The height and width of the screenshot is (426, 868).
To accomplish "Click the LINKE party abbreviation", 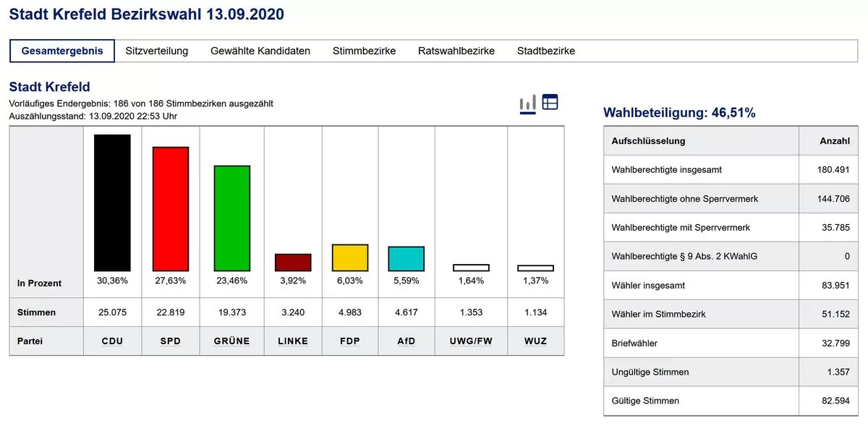I will (293, 341).
